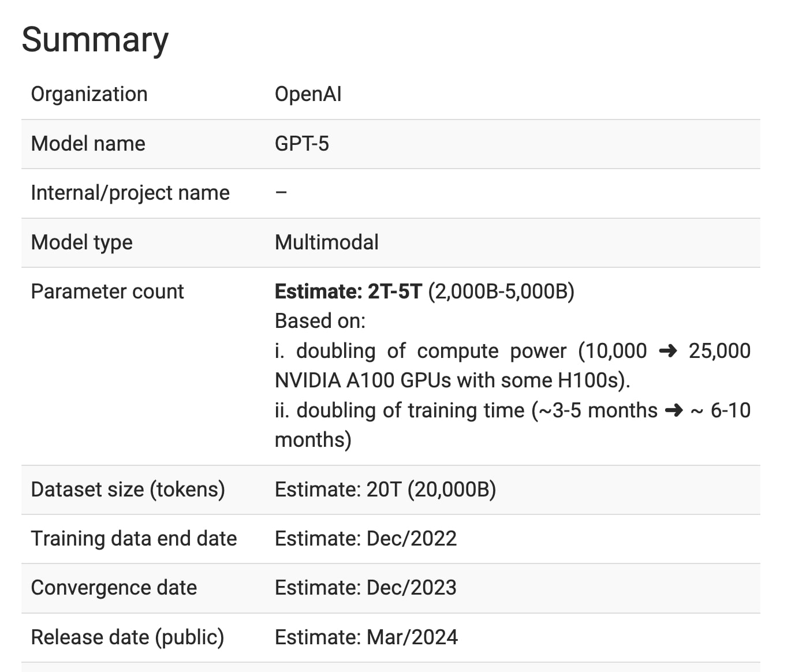Click the arrow after ~3-5 months

(x=674, y=410)
